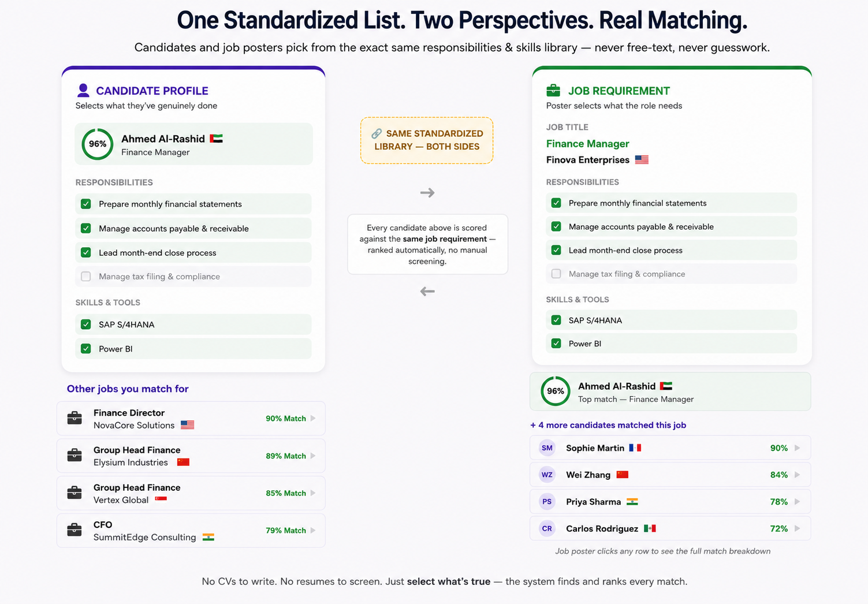
Task: Click the chain link icon in library badge
Action: coord(377,133)
